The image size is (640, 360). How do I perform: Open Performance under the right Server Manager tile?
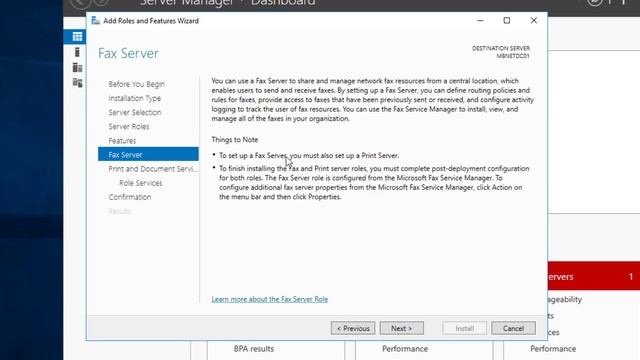[553, 349]
